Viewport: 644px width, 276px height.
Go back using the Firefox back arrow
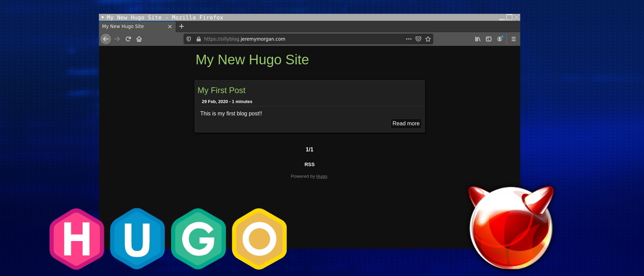pyautogui.click(x=106, y=39)
